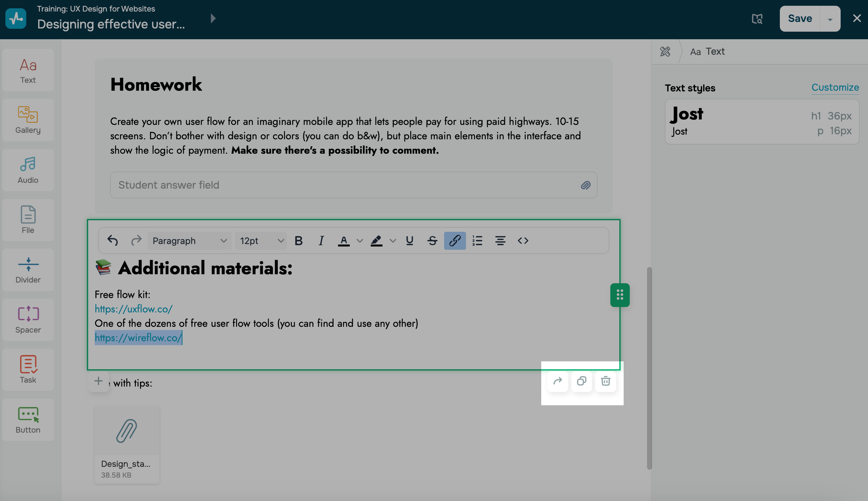Add a Gallery block from sidebar
Screen dimensions: 868x501
click(28, 120)
